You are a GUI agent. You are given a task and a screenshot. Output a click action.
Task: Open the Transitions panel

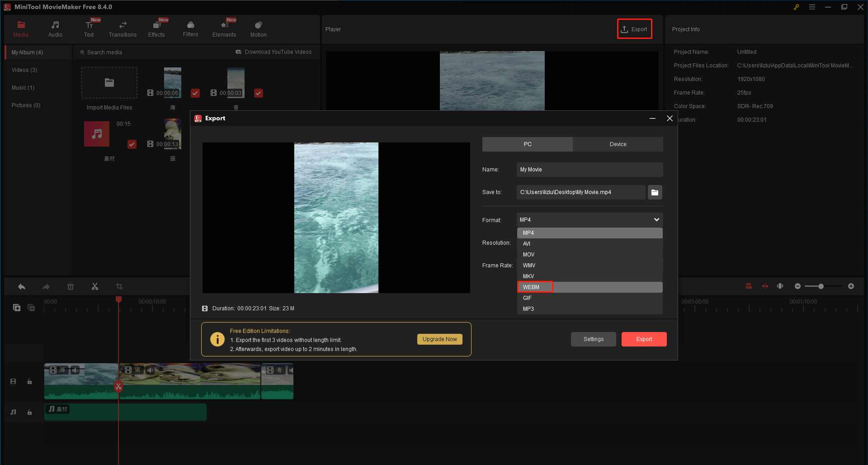click(x=122, y=28)
